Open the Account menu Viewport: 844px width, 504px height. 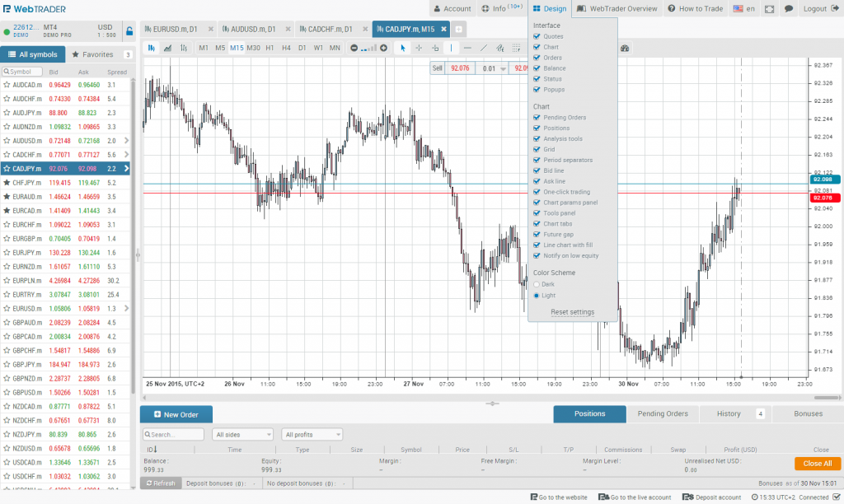(x=452, y=8)
